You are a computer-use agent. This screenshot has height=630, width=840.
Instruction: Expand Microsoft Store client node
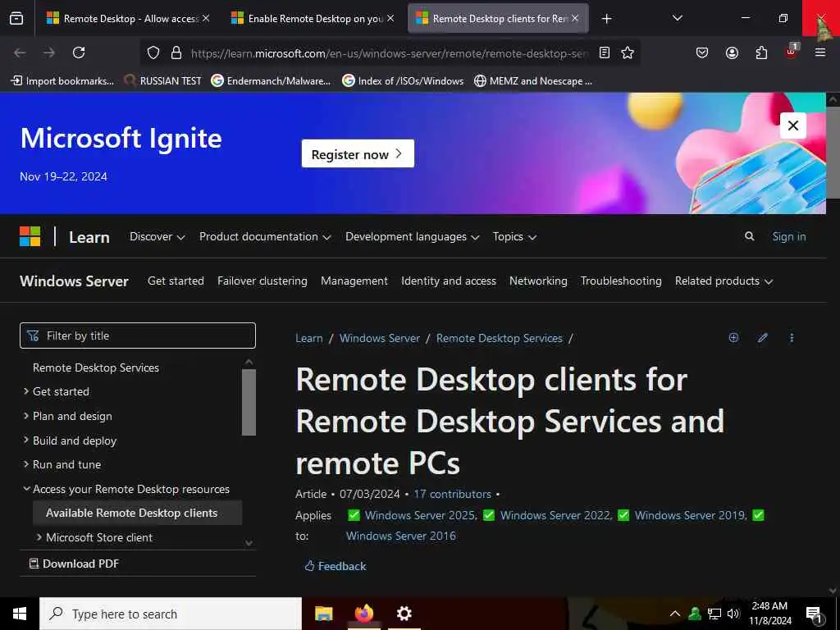(x=39, y=536)
